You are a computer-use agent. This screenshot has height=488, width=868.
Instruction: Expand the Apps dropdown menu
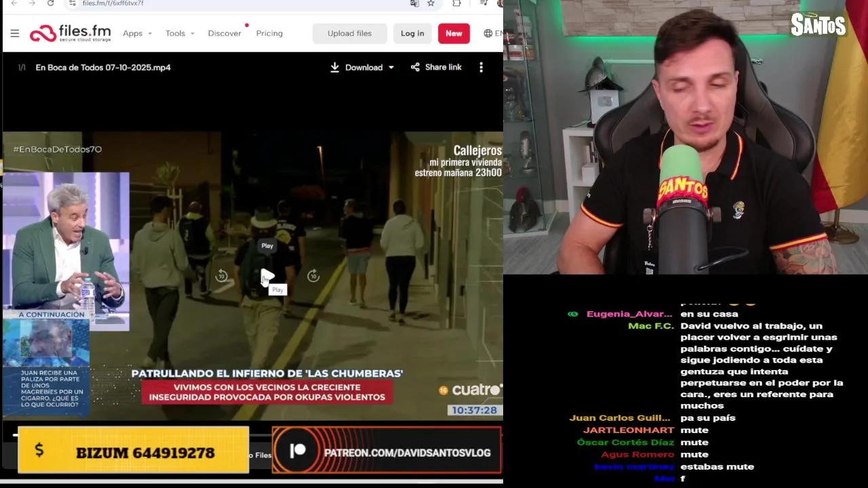click(137, 33)
